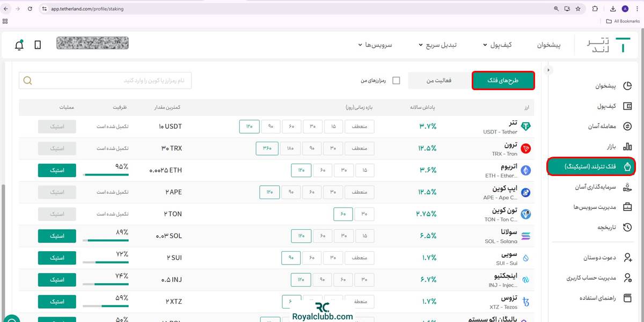This screenshot has height=322, width=644.
Task: Click the notification bell icon
Action: tap(19, 45)
